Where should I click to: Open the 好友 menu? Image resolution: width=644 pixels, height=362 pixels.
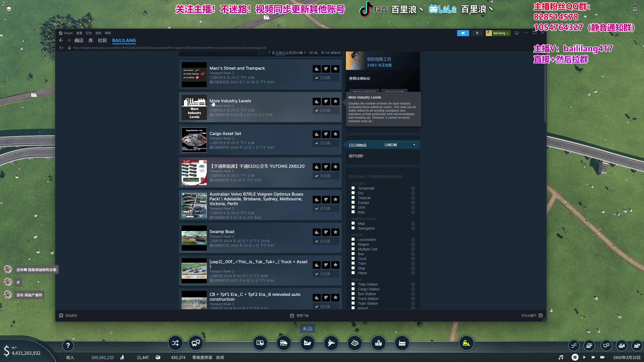tap(89, 33)
